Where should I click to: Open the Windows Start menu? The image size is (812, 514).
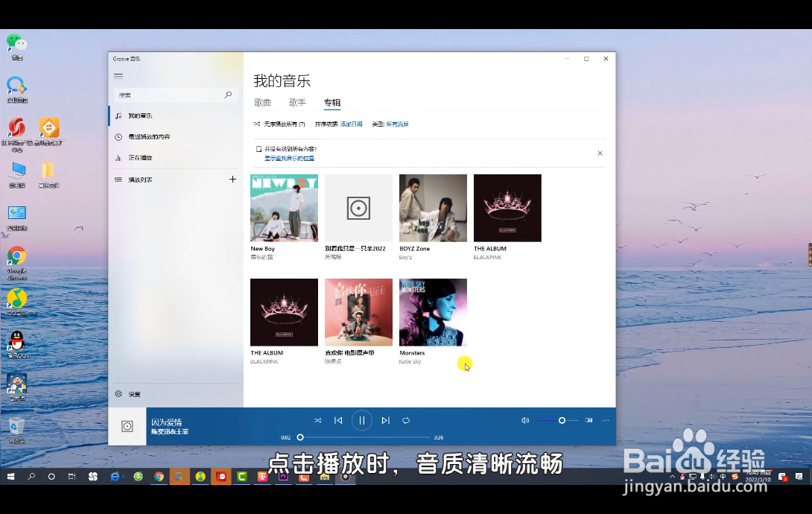coord(11,477)
